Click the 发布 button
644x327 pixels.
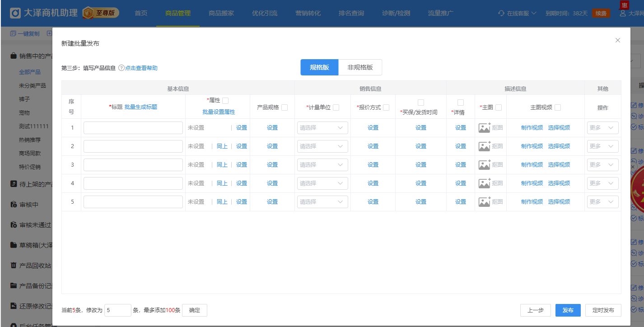pyautogui.click(x=568, y=310)
